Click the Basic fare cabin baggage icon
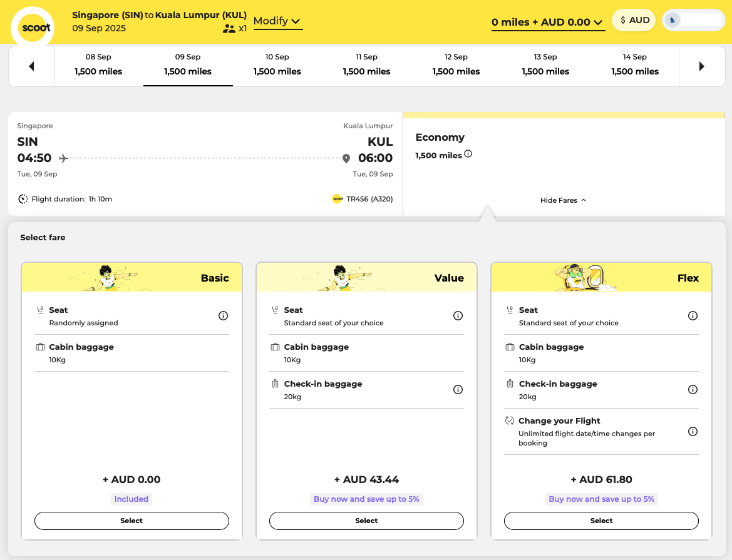This screenshot has width=732, height=560. pos(41,347)
